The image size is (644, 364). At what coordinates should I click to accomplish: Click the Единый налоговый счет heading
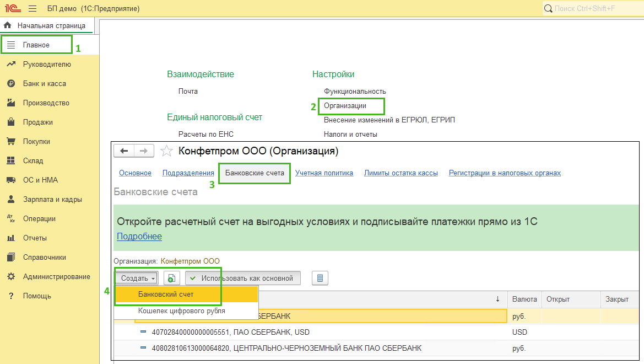coord(214,117)
